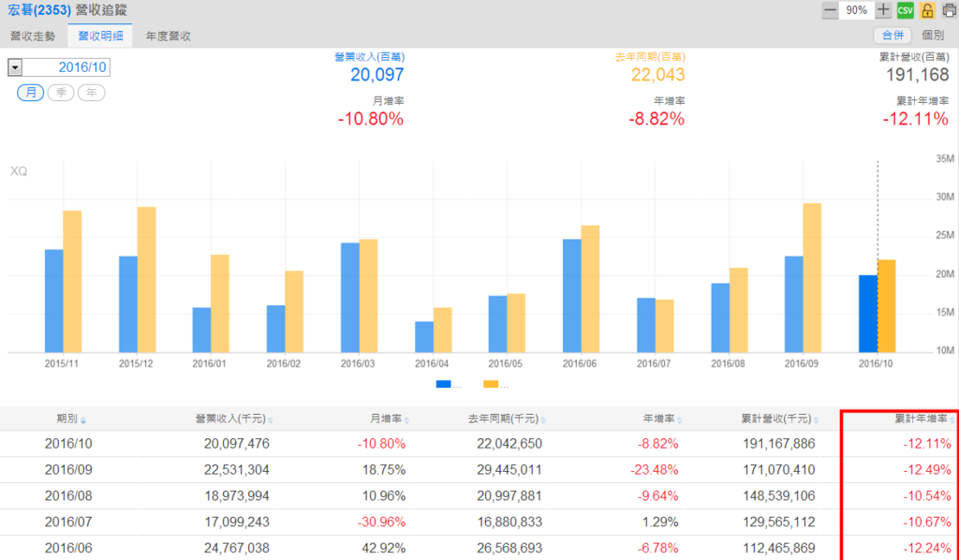Click the -30.96% monthly growth cell
The width and height of the screenshot is (959, 560).
[382, 523]
